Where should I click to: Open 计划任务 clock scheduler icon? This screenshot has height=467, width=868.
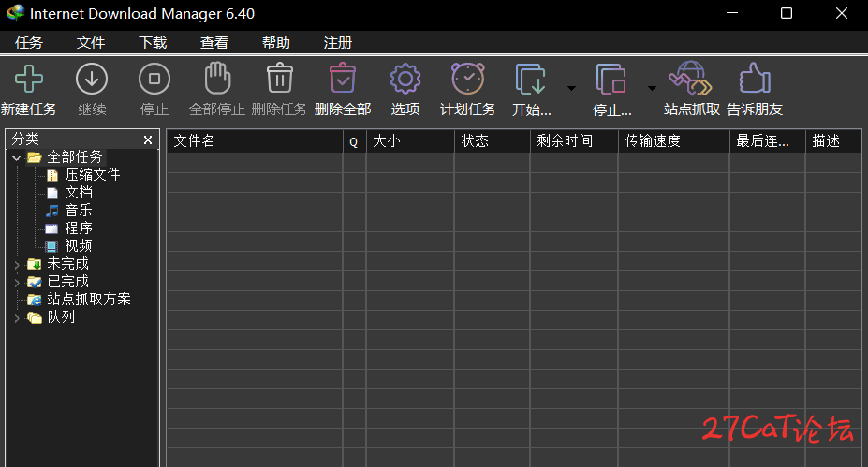468,79
